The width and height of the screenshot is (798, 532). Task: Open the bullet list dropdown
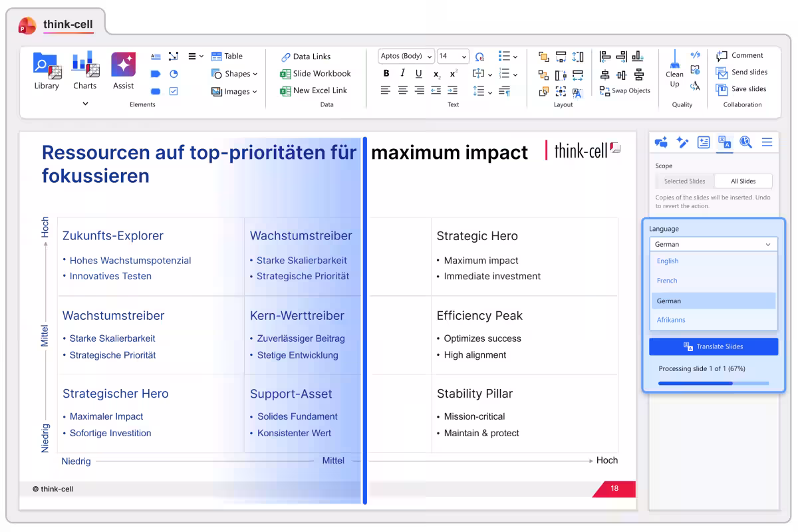508,57
